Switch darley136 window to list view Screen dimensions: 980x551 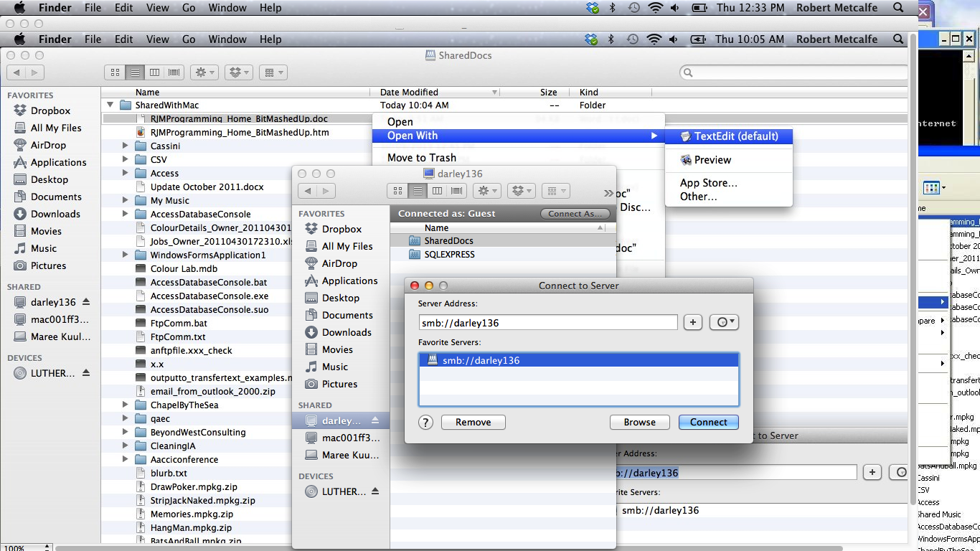point(418,191)
